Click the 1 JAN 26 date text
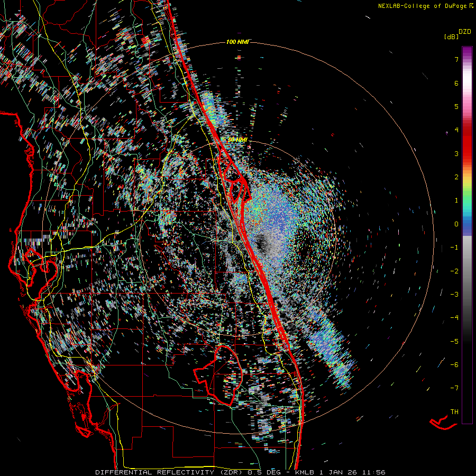The height and width of the screenshot is (476, 476). [x=338, y=472]
